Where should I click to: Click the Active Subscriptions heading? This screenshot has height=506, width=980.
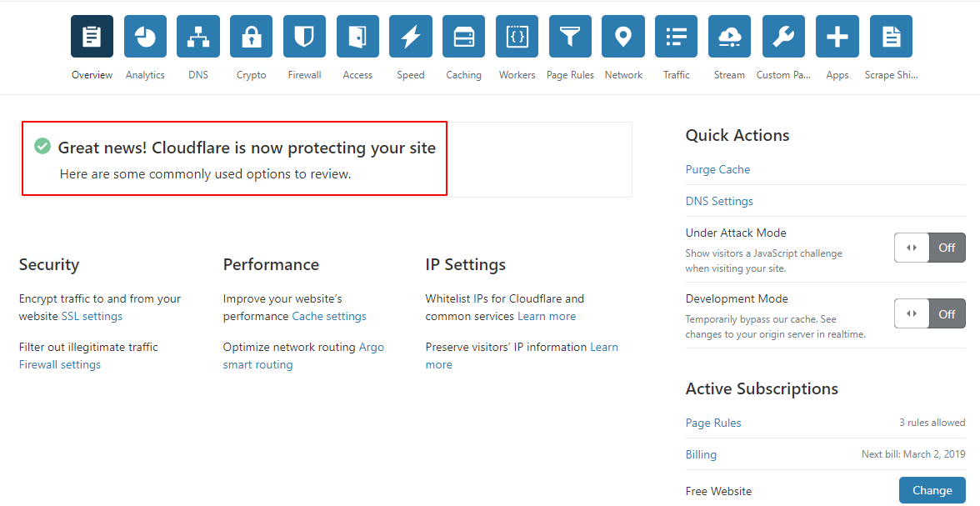pos(762,389)
